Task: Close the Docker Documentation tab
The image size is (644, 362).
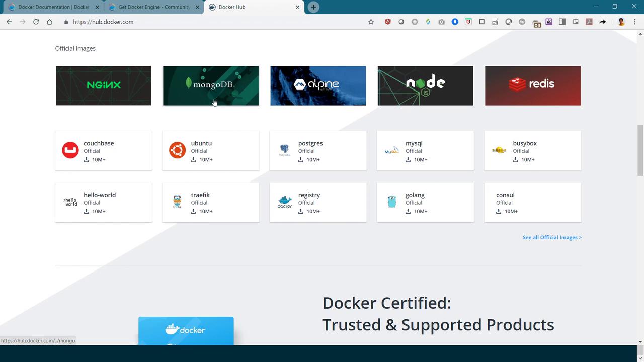Action: click(x=97, y=7)
